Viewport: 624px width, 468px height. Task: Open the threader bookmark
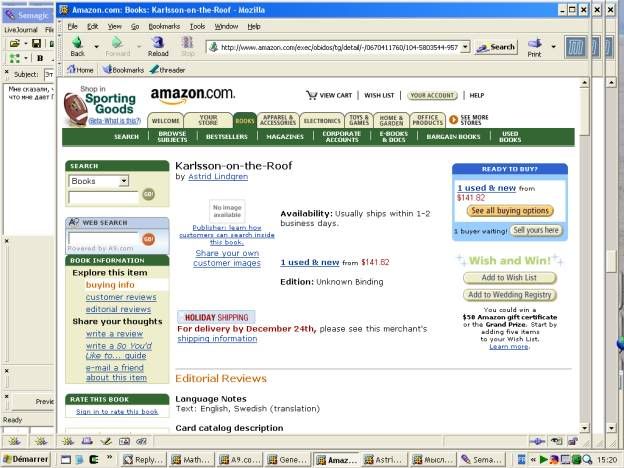(168, 70)
